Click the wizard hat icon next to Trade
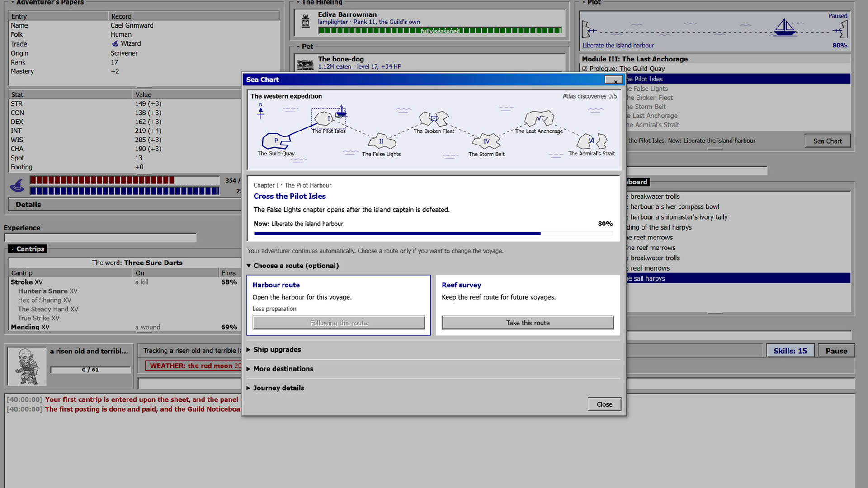This screenshot has height=488, width=868. point(115,43)
